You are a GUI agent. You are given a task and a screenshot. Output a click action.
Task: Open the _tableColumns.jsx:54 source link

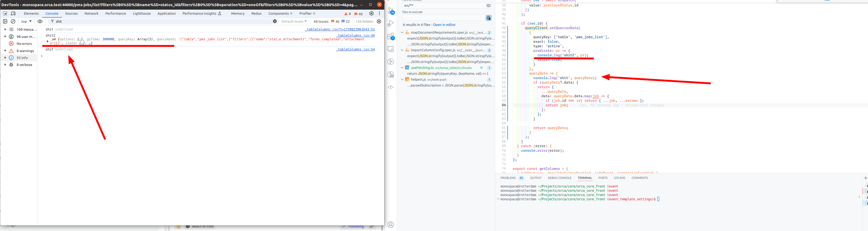(x=355, y=49)
